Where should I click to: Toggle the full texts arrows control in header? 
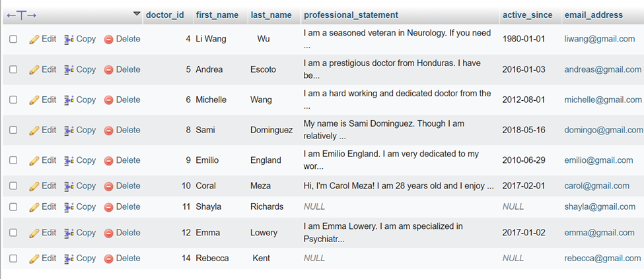22,16
